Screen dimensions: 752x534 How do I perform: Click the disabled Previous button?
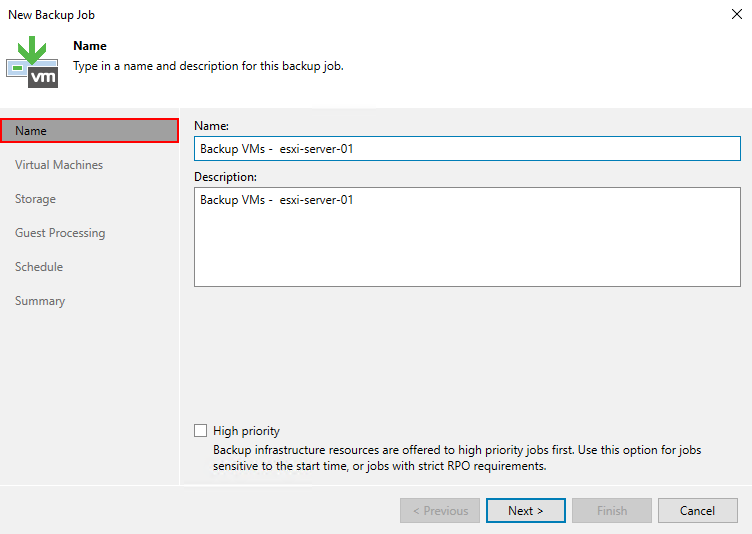click(x=440, y=510)
